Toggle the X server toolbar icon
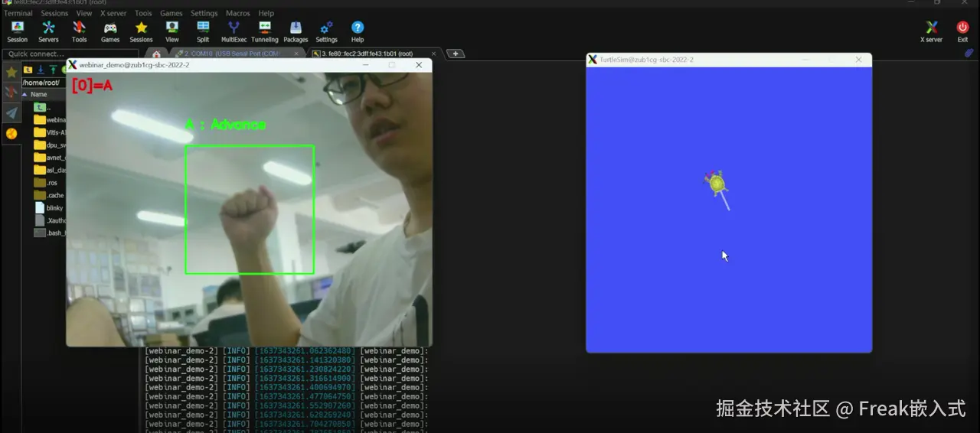 pos(931,31)
